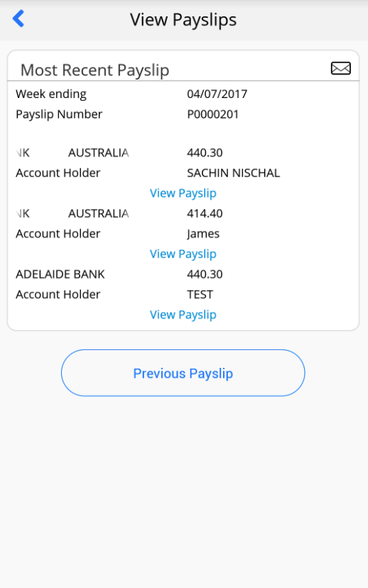This screenshot has height=588, width=368.
Task: Click the Week ending label
Action: point(51,94)
